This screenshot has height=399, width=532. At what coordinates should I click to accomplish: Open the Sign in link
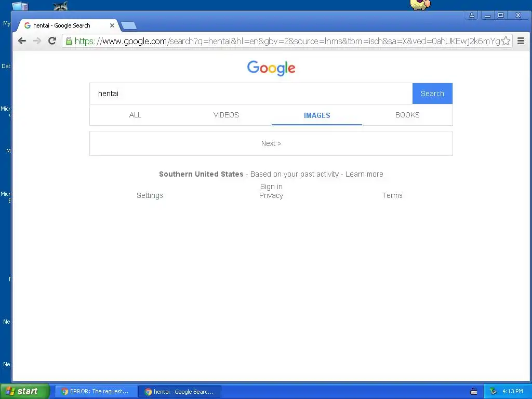pos(271,187)
